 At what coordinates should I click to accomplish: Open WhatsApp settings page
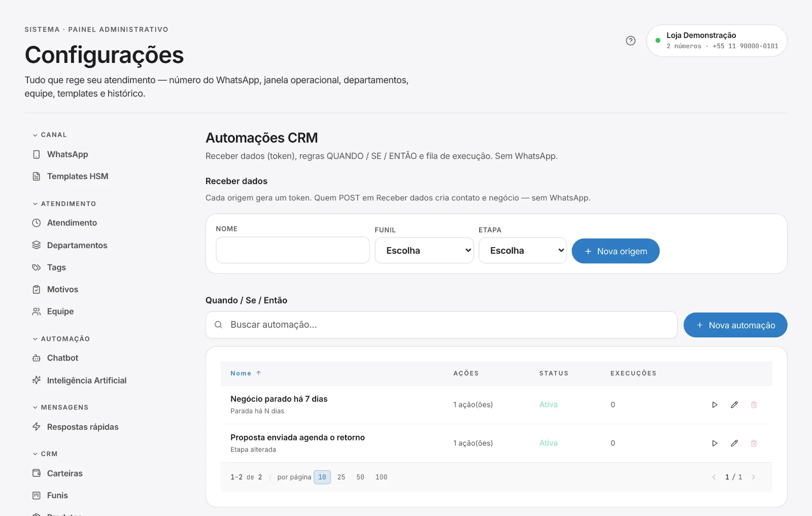[67, 154]
